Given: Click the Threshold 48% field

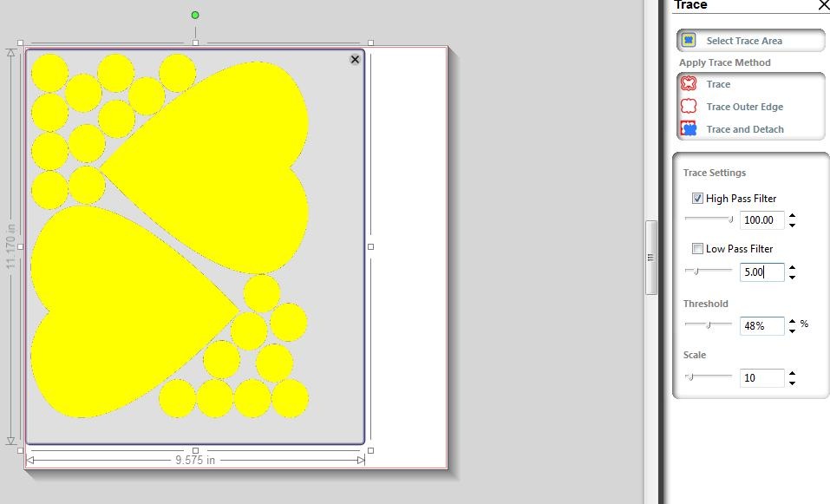Looking at the screenshot, I should (761, 325).
